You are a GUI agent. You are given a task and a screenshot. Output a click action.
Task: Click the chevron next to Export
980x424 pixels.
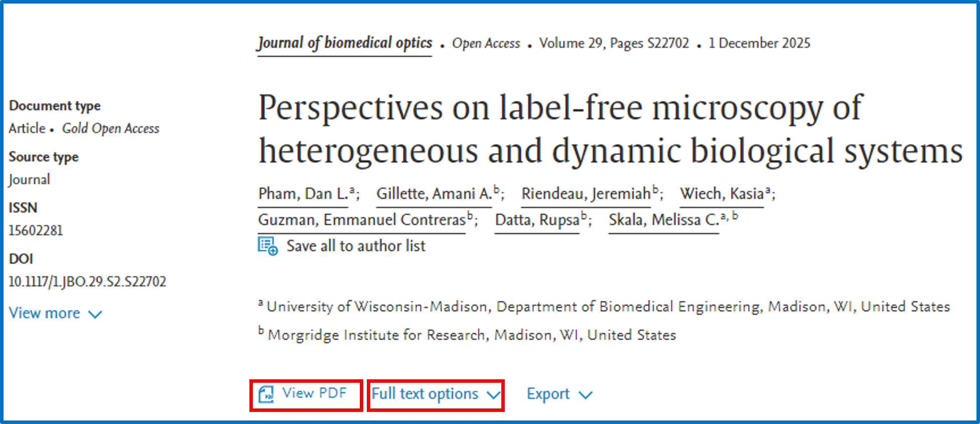tap(586, 395)
